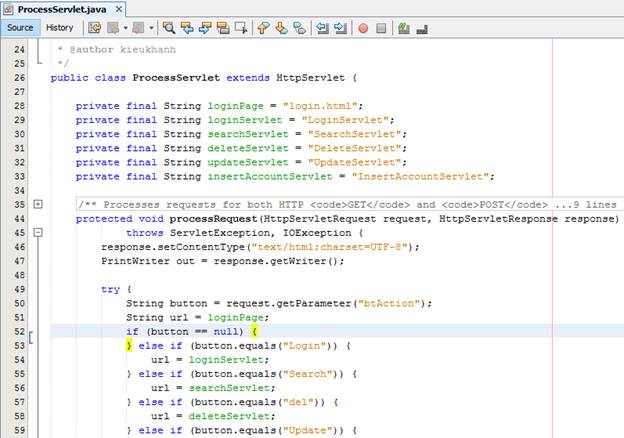This screenshot has width=624, height=438.
Task: Click Find Previous Occurrence icon
Action: [x=187, y=28]
